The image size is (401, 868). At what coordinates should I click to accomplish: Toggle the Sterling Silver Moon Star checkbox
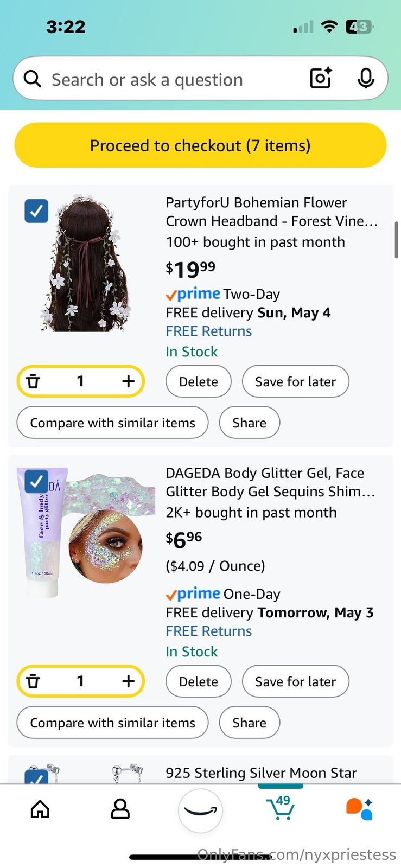point(36,778)
